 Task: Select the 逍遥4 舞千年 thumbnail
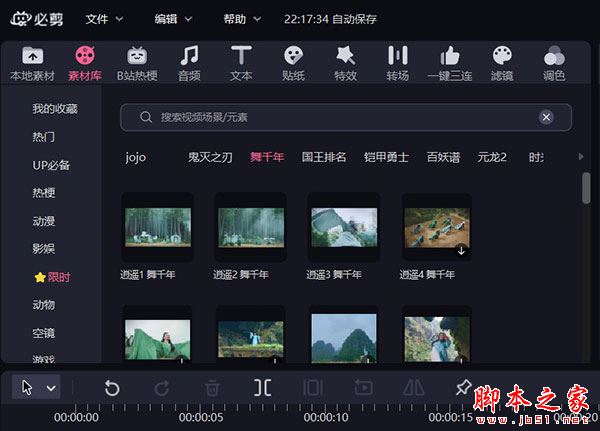[437, 227]
